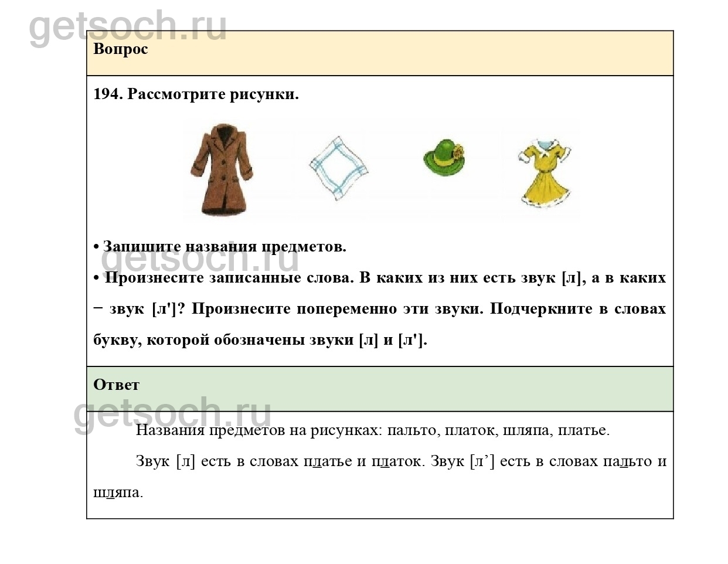Click the word "шляпа" on the last answer line
This screenshot has width=728, height=564.
(117, 492)
